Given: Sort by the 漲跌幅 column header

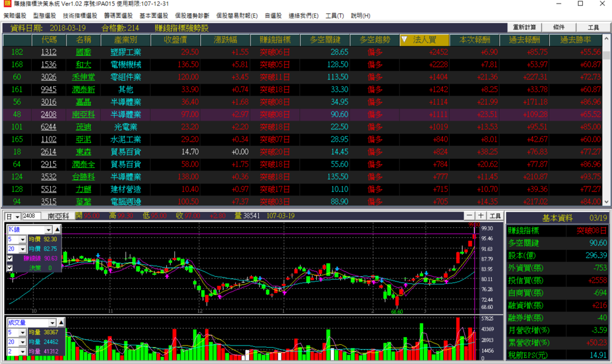Looking at the screenshot, I should 225,40.
